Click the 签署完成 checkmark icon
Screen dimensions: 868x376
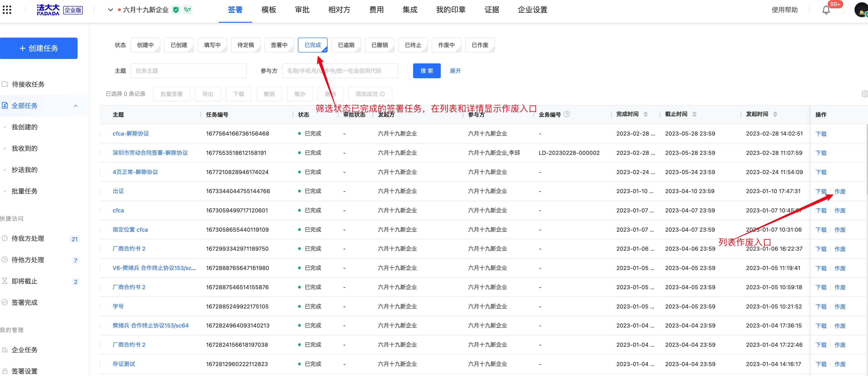tap(5, 302)
